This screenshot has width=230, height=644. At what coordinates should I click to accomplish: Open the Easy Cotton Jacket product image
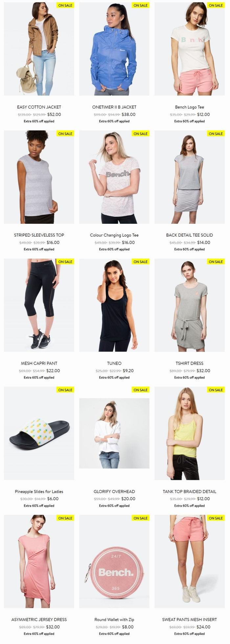[x=39, y=49]
